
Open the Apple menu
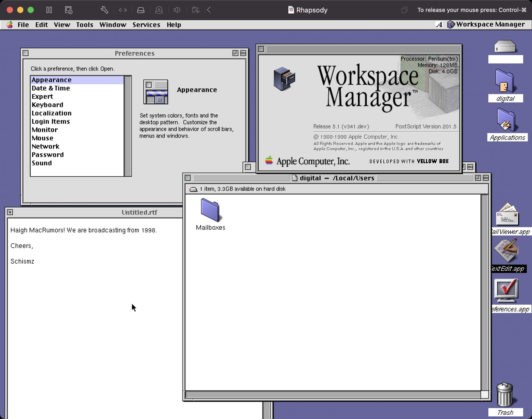tap(10, 25)
